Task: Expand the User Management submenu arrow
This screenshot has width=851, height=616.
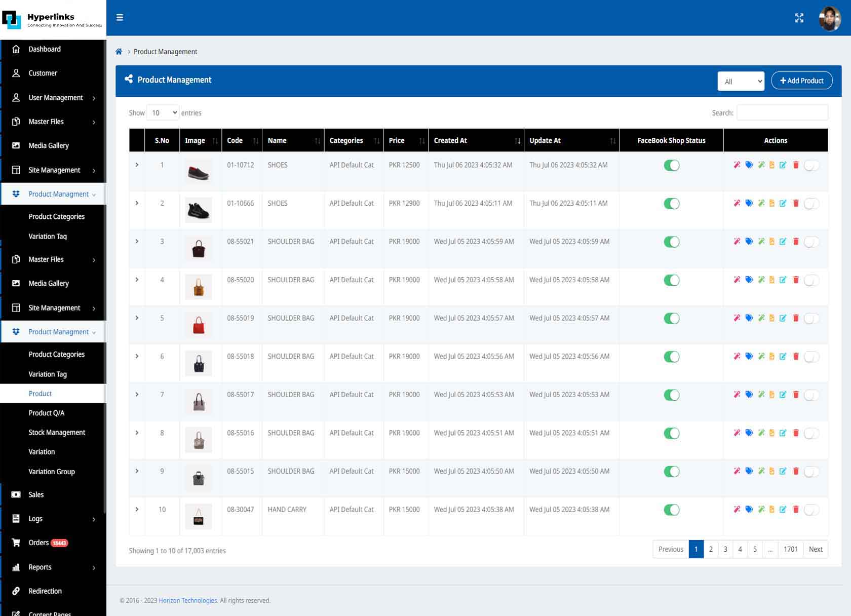Action: [x=94, y=98]
